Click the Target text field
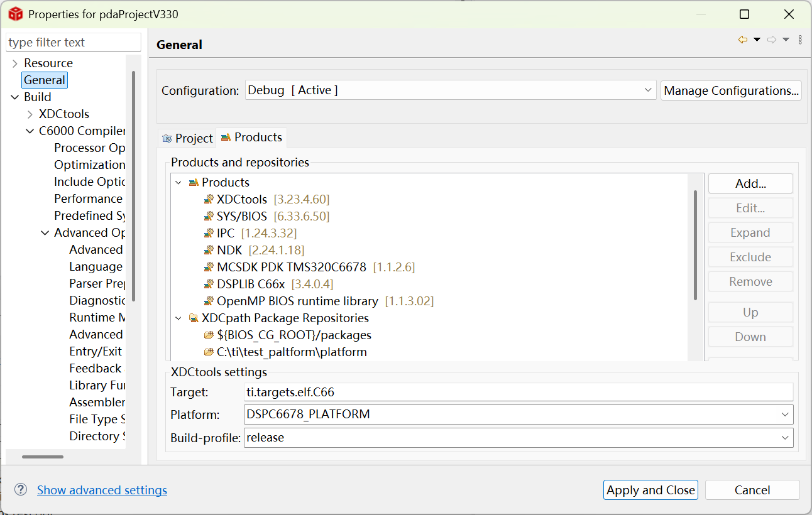The height and width of the screenshot is (515, 812). tap(518, 392)
